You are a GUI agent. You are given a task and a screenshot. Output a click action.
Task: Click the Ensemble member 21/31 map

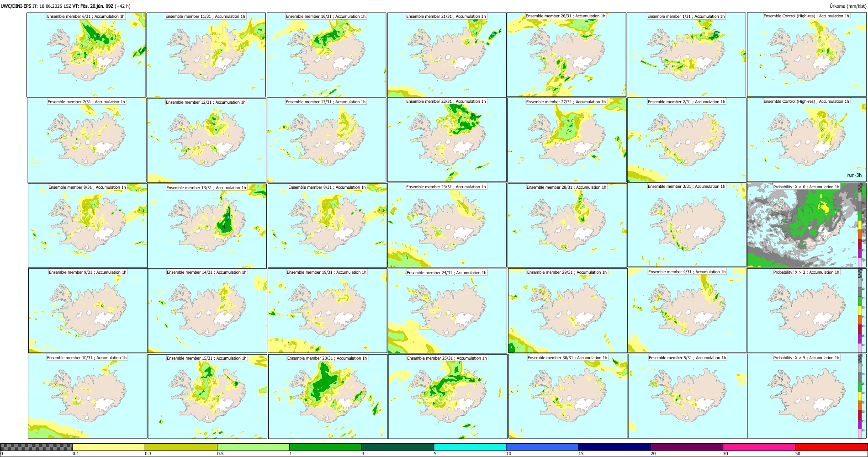pyautogui.click(x=447, y=55)
